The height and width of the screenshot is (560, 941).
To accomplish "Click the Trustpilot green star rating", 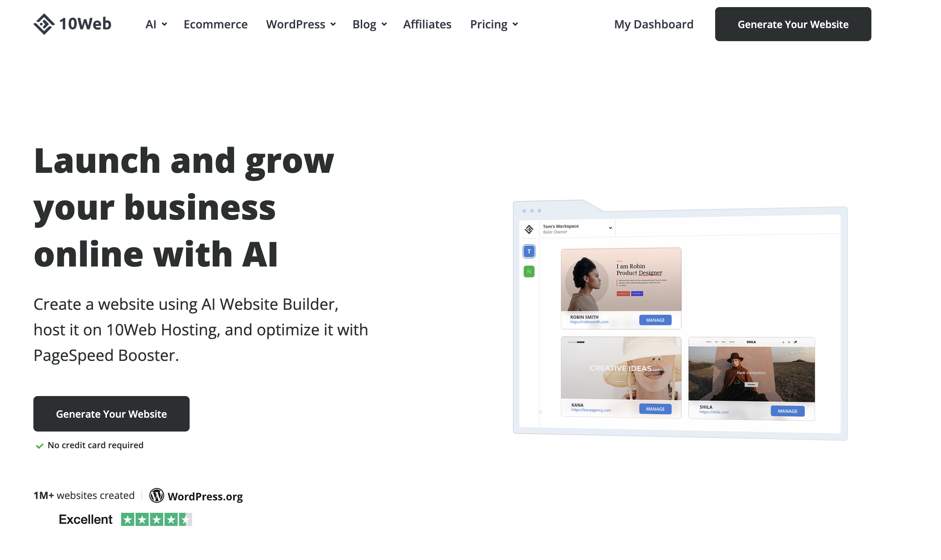I will (x=156, y=520).
